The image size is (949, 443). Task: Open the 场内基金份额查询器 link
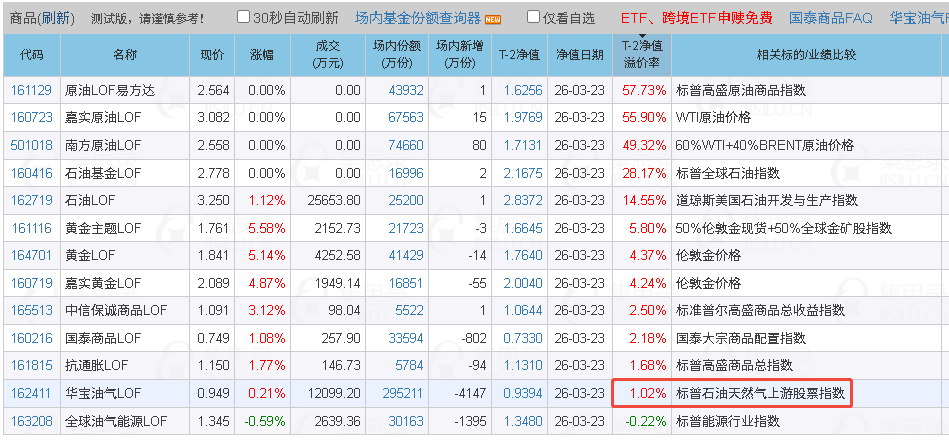(418, 18)
